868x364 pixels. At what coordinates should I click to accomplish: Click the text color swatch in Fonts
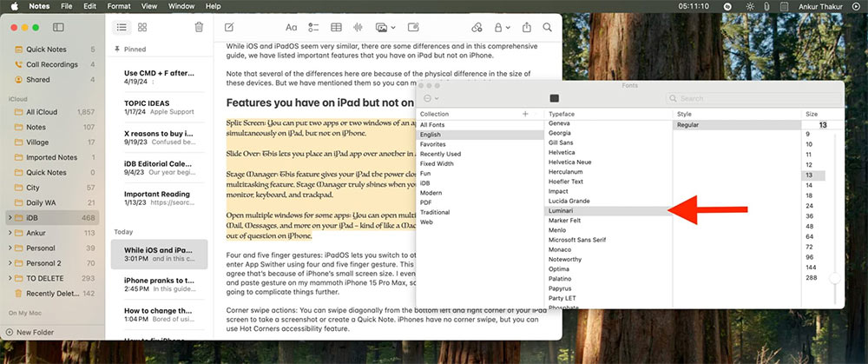[x=554, y=98]
